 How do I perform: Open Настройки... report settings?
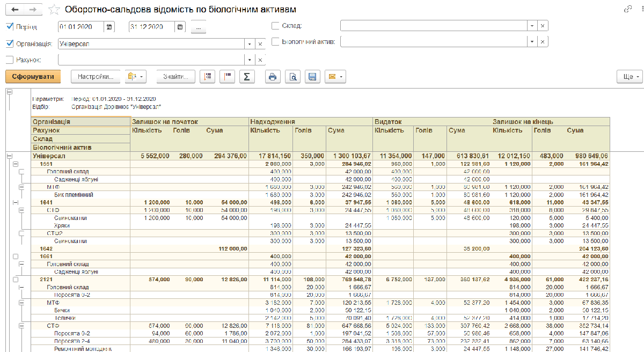96,77
